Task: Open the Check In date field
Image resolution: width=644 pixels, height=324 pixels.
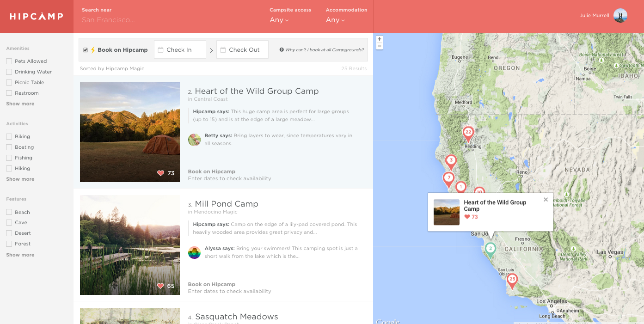Action: coord(180,50)
